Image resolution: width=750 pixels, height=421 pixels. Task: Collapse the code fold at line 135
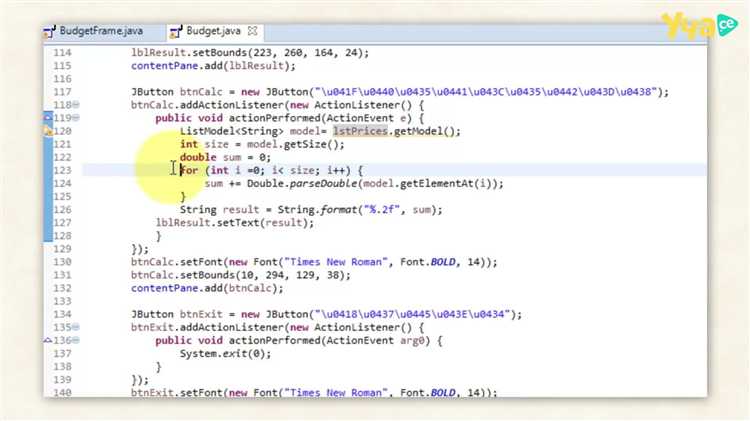tap(76, 327)
